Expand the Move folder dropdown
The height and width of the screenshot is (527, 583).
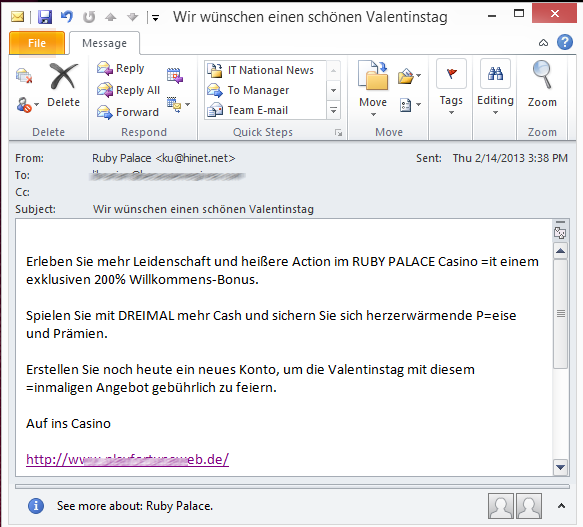pos(373,115)
